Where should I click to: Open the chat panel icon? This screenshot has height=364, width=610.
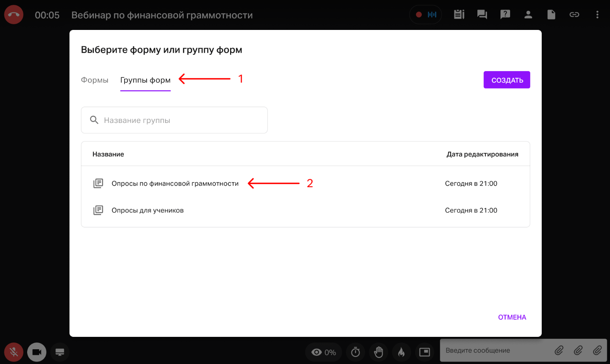482,15
